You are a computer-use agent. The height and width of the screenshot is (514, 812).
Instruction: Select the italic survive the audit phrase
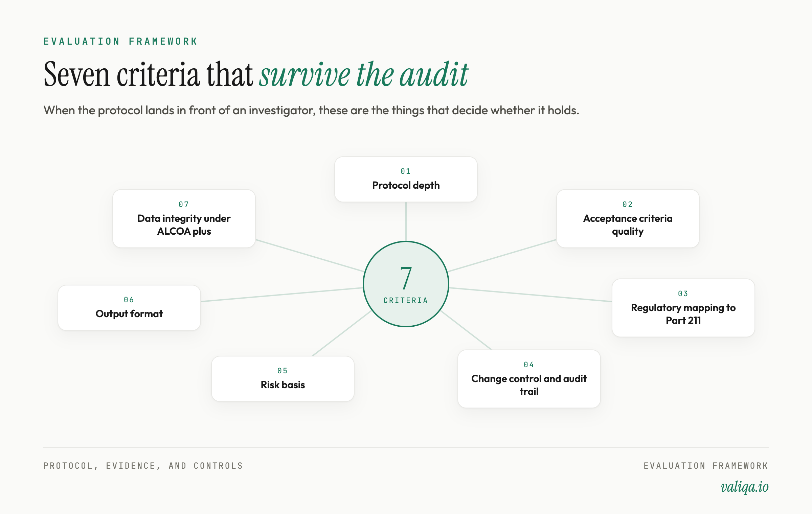click(364, 74)
